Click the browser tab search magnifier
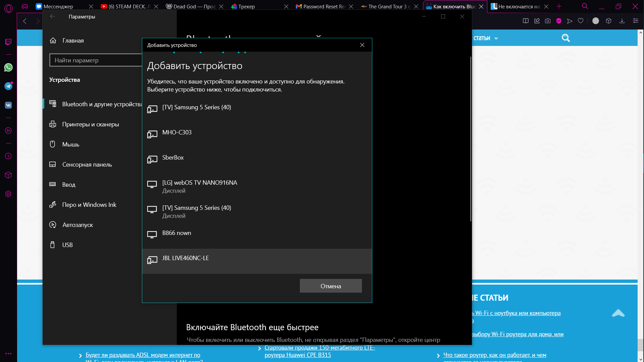 tap(585, 6)
